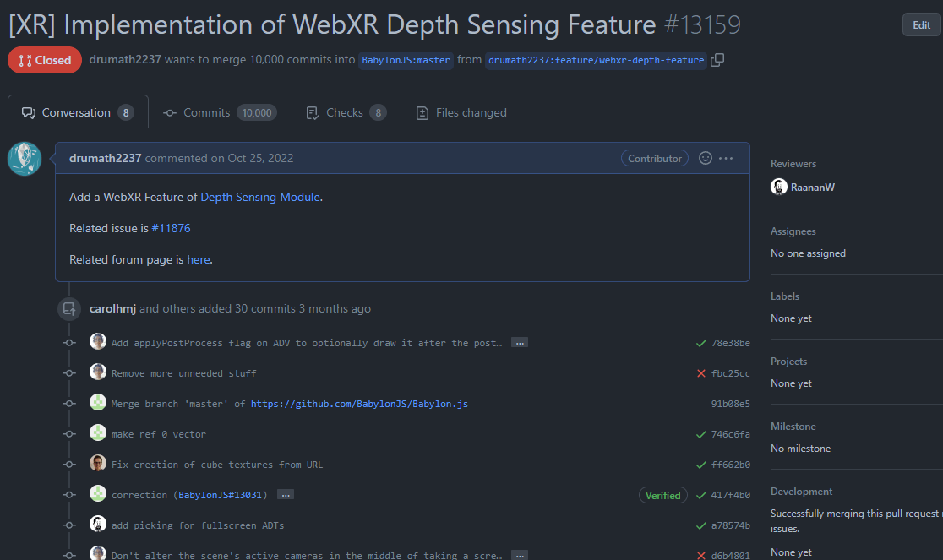Open the Depth Sensing Module link
The image size is (943, 560).
click(259, 197)
